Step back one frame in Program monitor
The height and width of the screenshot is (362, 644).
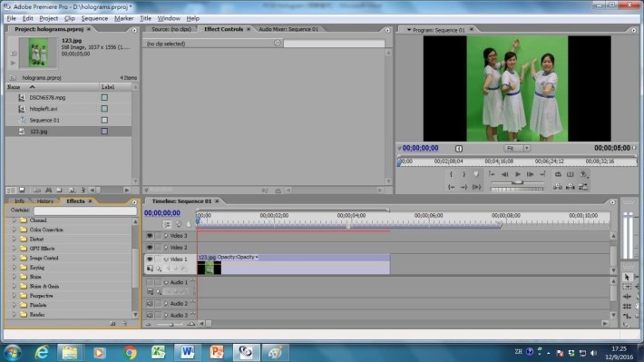[504, 174]
